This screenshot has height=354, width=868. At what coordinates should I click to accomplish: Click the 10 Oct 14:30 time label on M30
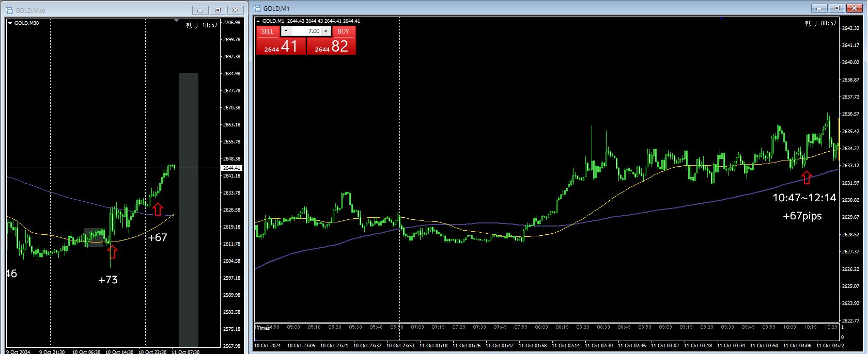120,352
